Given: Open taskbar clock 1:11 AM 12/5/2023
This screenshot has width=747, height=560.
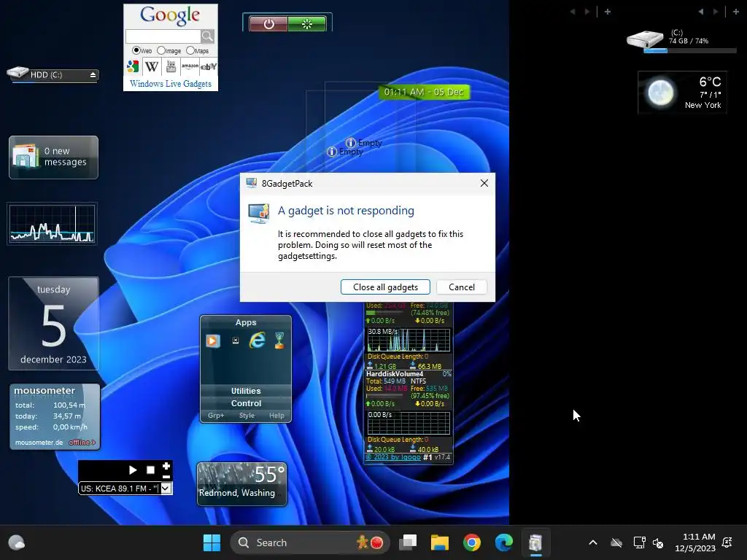Looking at the screenshot, I should pos(695,542).
